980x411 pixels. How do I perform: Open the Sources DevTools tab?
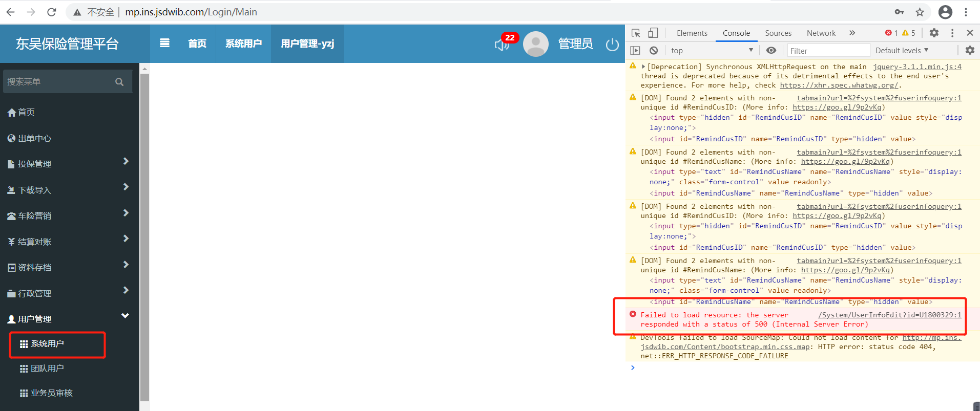click(778, 33)
